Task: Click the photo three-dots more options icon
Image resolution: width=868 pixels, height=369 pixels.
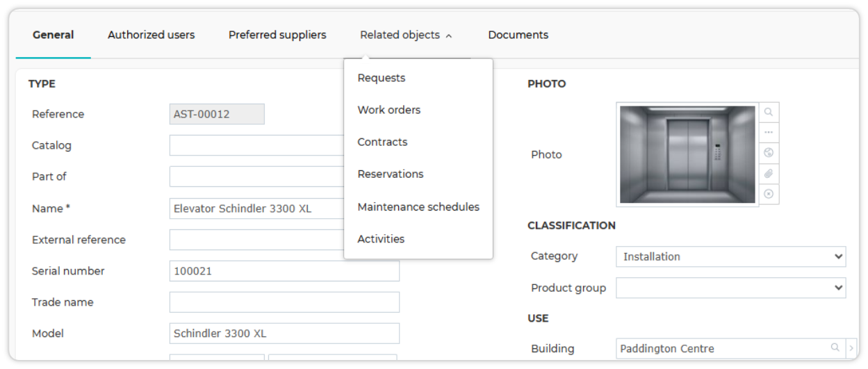Action: point(769,132)
